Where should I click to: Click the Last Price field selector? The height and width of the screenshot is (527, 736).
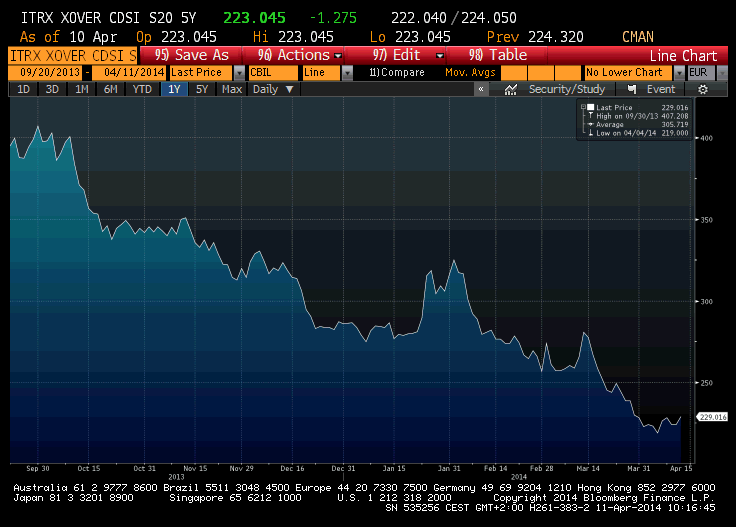201,73
